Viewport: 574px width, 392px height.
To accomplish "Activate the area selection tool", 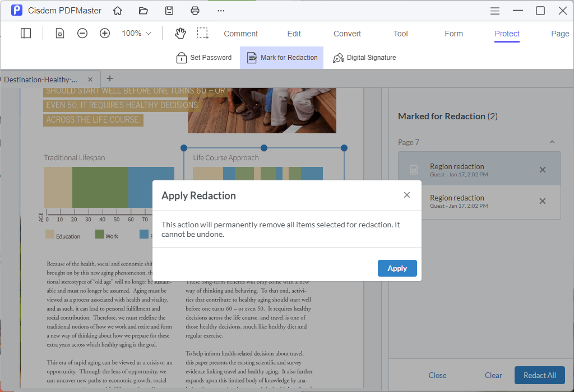I will click(202, 33).
